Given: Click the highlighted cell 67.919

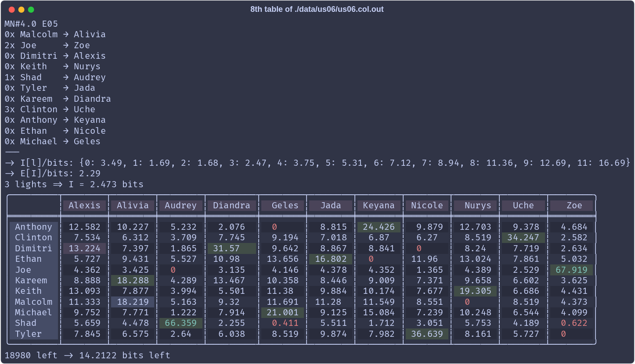Looking at the screenshot, I should pyautogui.click(x=571, y=270).
